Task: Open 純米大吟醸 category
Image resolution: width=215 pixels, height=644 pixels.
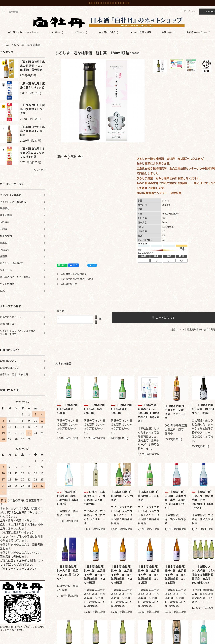Action: click(x=23, y=215)
